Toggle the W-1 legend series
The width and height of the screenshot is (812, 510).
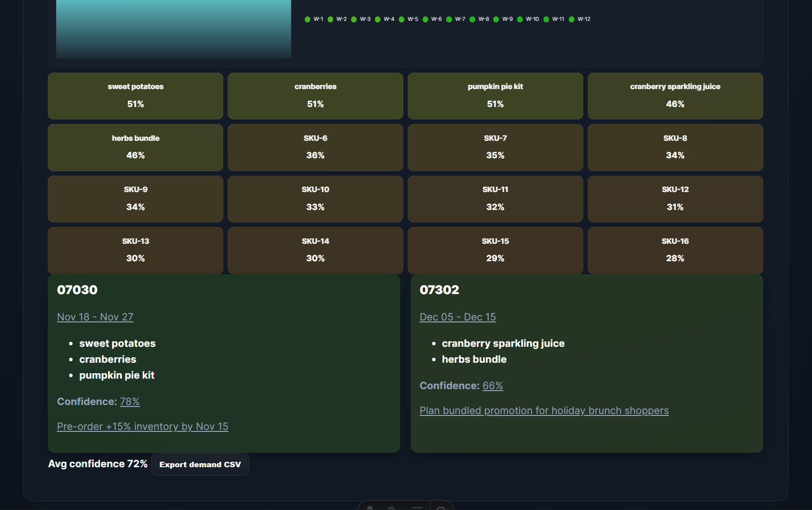(x=314, y=19)
